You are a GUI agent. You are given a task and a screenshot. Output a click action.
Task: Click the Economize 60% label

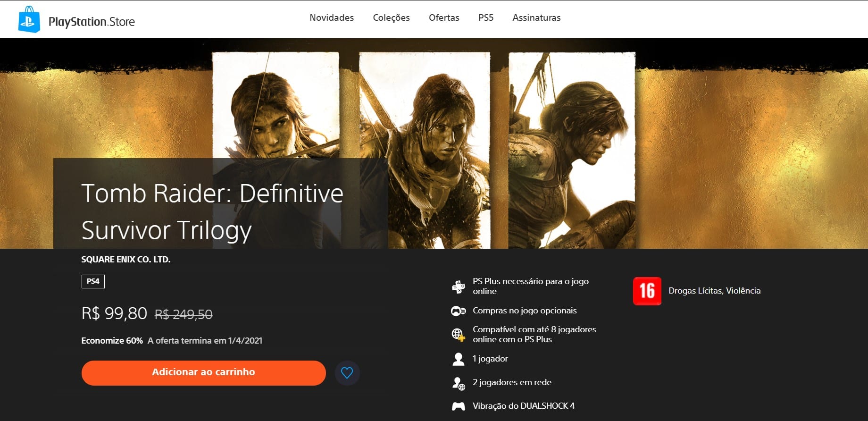[112, 341]
